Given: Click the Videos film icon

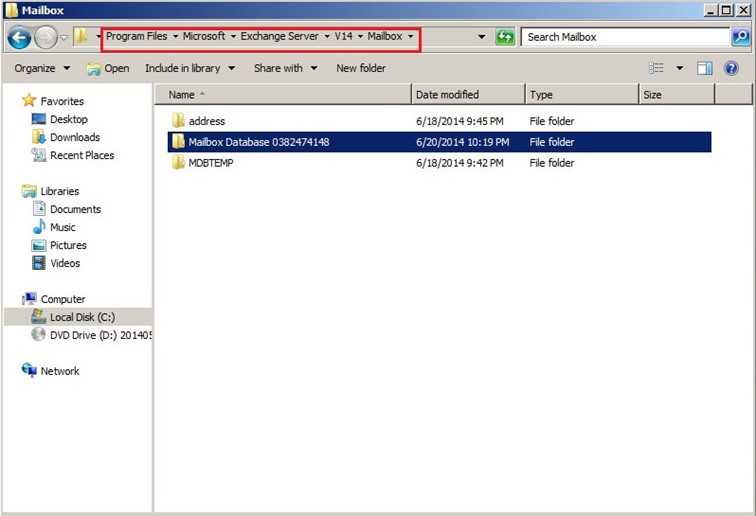Looking at the screenshot, I should 39,263.
